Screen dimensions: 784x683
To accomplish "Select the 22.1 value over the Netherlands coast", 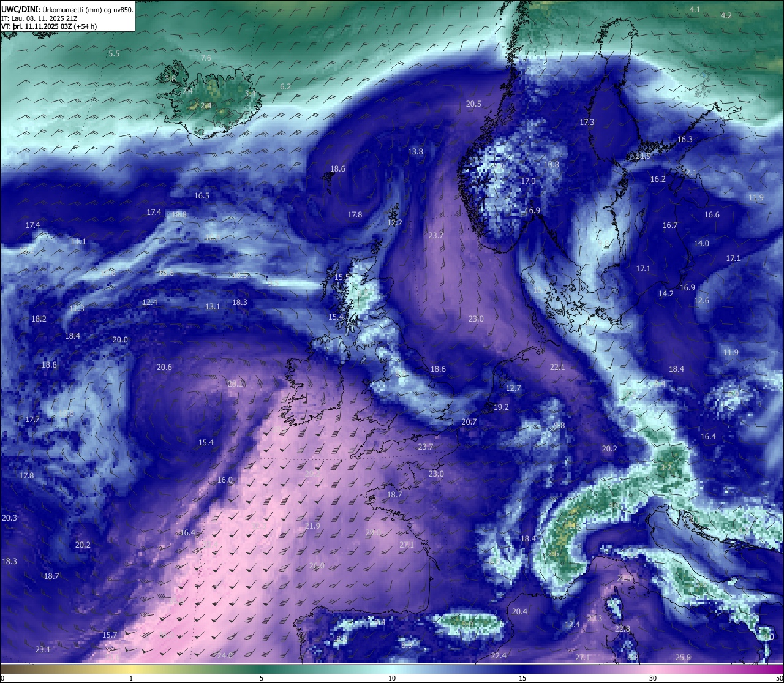I will [557, 367].
